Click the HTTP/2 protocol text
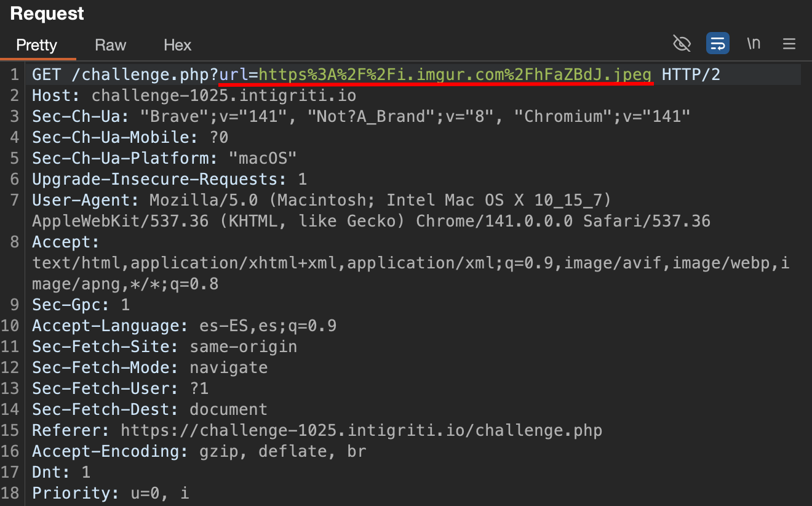 coord(690,75)
